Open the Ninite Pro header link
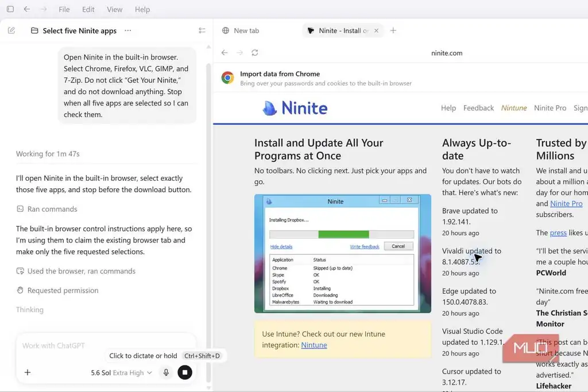Viewport: 588px width, 392px height. pos(550,108)
